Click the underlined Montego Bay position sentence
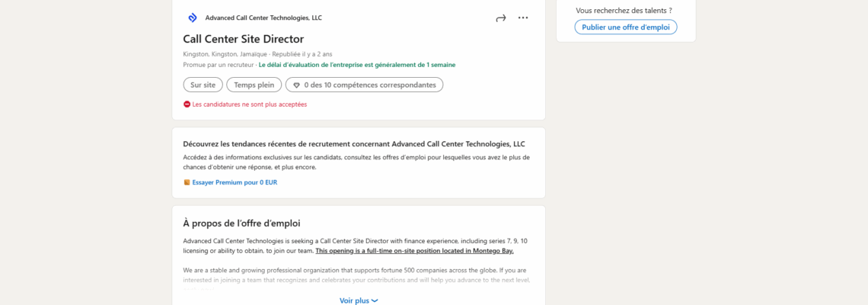This screenshot has width=868, height=305. pos(414,251)
